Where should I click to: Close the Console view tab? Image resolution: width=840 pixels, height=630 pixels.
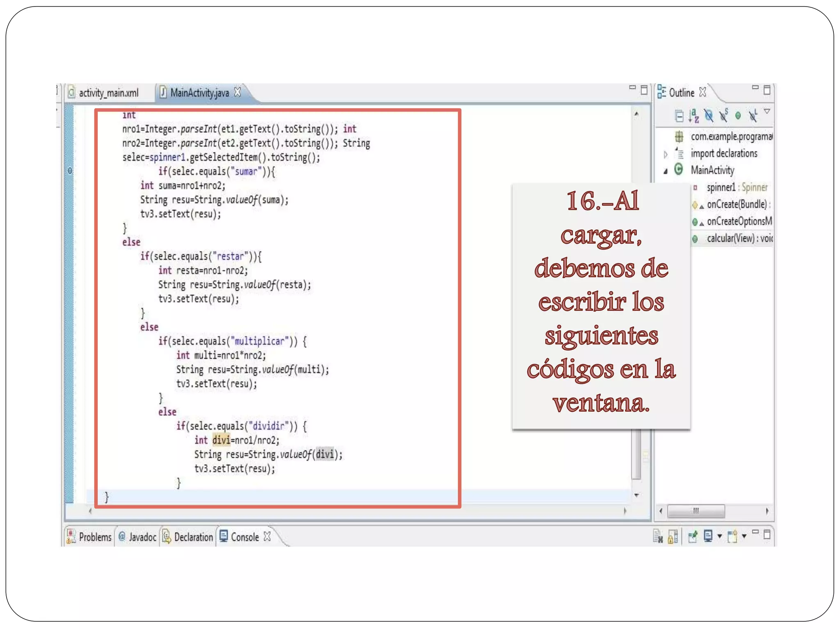click(x=267, y=536)
